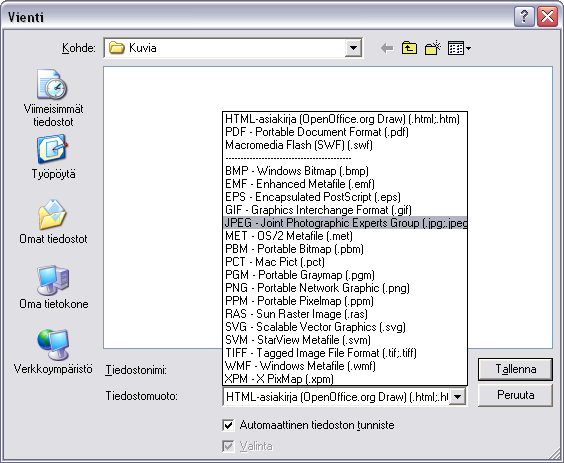
Task: Expand the Kohde folder dropdown
Action: pos(353,48)
